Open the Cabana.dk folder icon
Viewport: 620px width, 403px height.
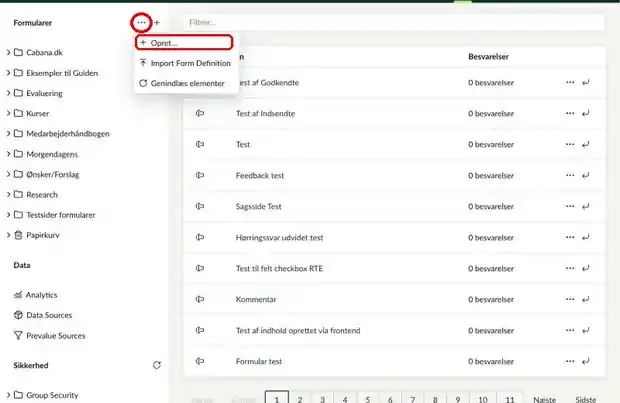[x=18, y=52]
